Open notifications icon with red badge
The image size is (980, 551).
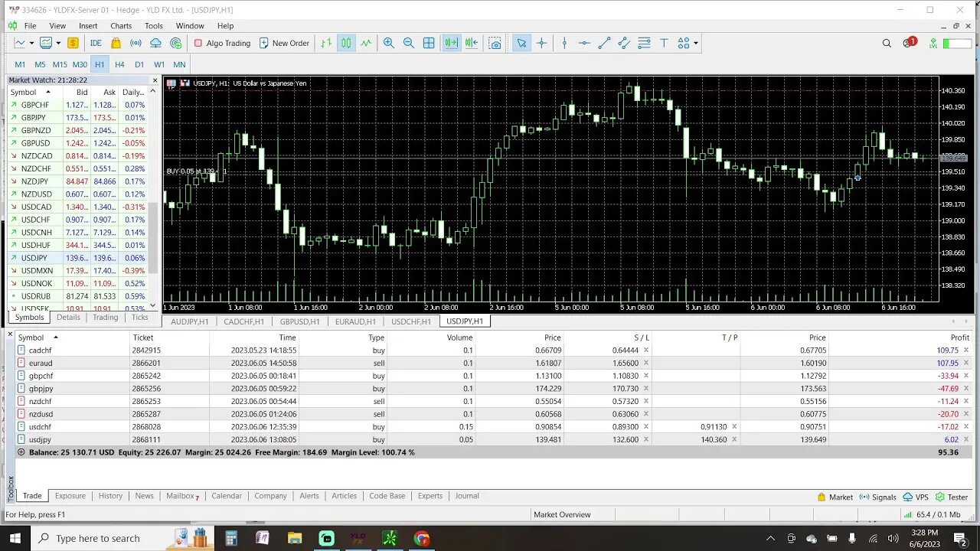click(x=909, y=43)
